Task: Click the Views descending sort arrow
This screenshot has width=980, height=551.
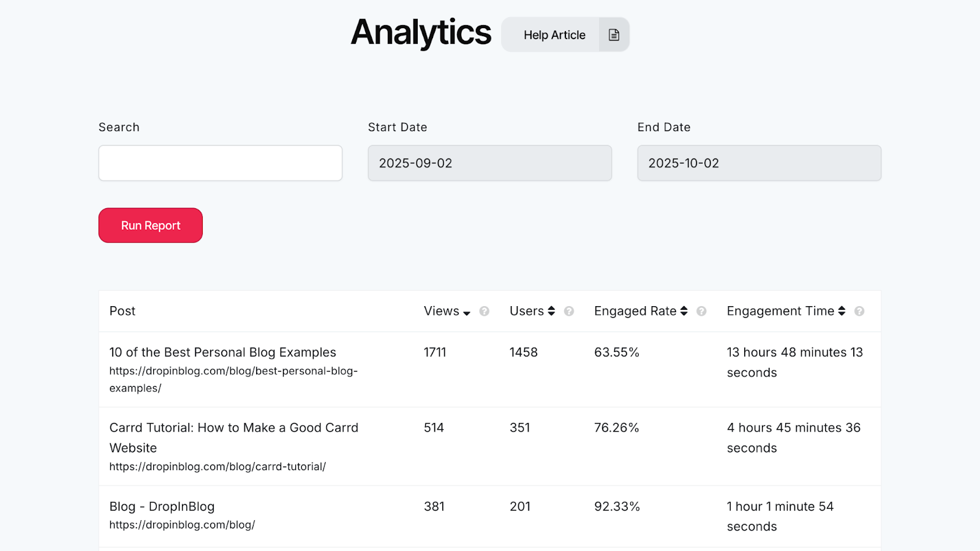Action: [467, 312]
